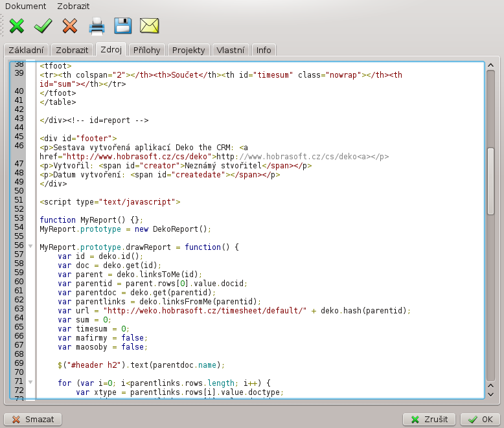Click the green X toolbar icon
The image size is (504, 428).
point(17,26)
